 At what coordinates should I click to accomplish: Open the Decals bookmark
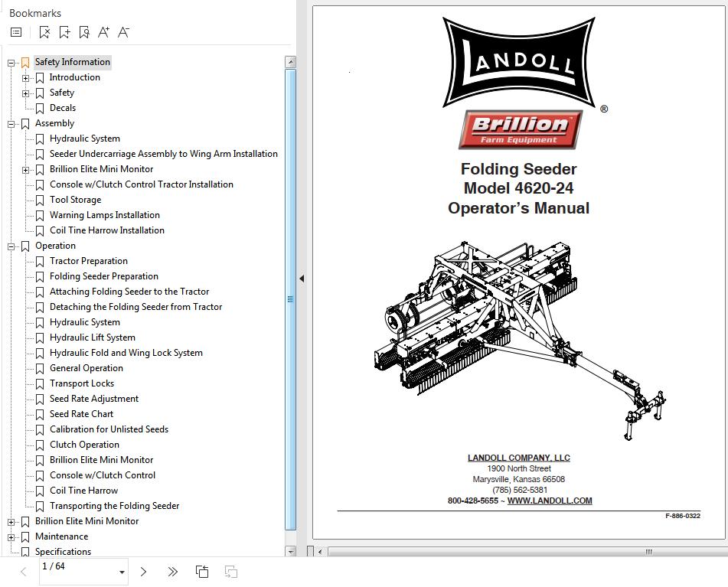tap(63, 108)
